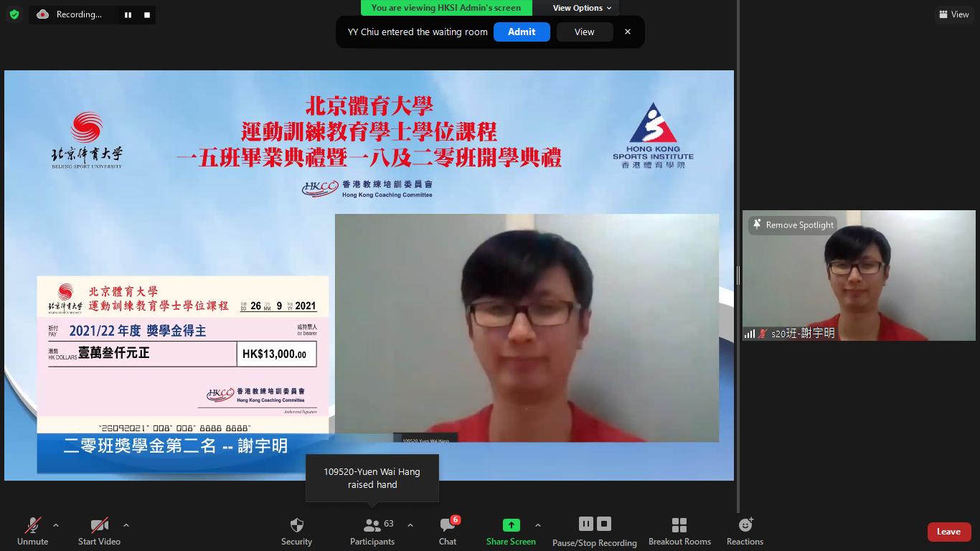The height and width of the screenshot is (551, 980).
Task: Click the red recording cloud icon
Action: pos(42,14)
